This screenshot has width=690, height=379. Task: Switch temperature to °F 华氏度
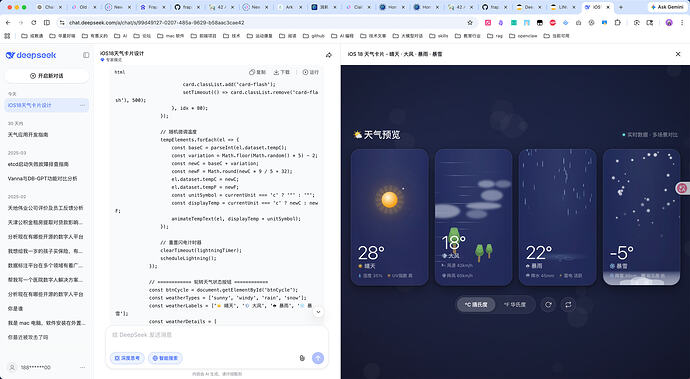click(x=515, y=304)
